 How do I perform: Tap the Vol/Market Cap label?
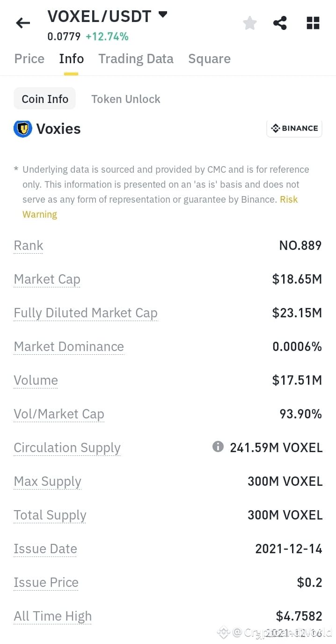pyautogui.click(x=59, y=414)
